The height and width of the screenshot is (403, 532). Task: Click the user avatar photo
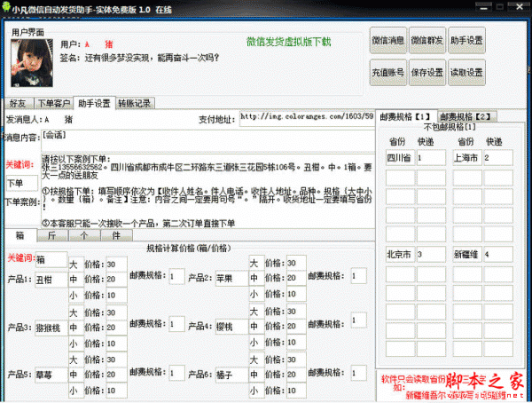pos(32,63)
